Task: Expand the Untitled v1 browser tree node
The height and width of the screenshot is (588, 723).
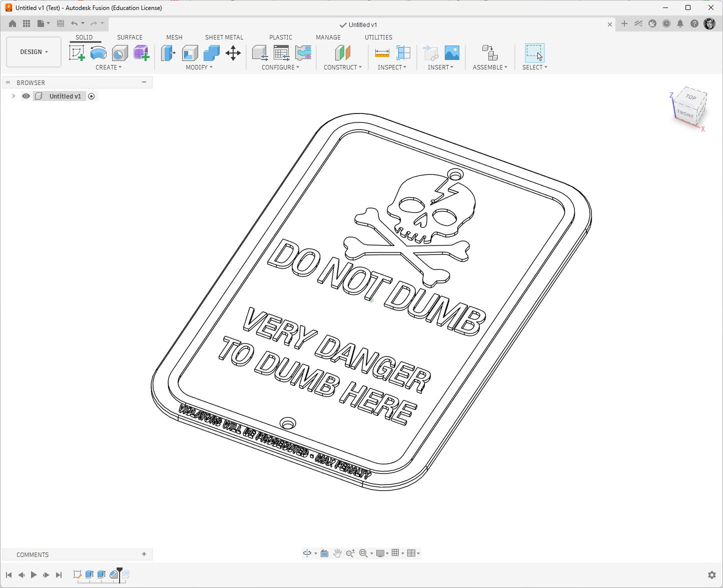Action: pyautogui.click(x=14, y=96)
